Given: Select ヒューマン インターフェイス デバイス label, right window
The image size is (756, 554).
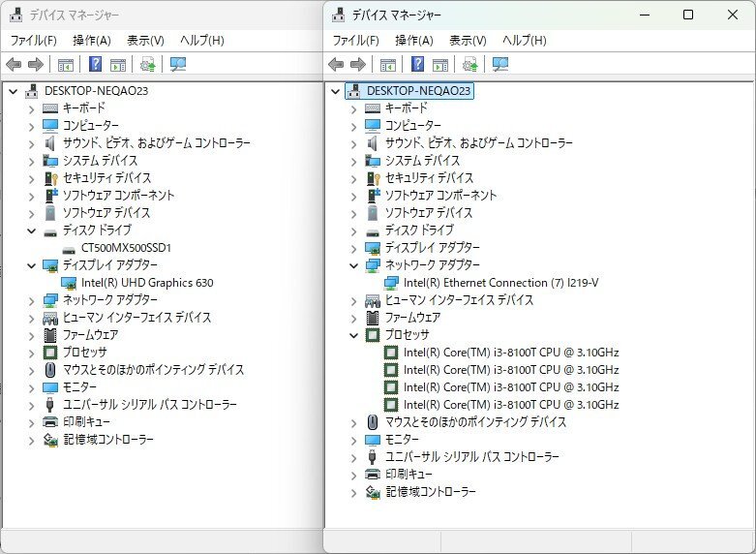Looking at the screenshot, I should point(459,300).
